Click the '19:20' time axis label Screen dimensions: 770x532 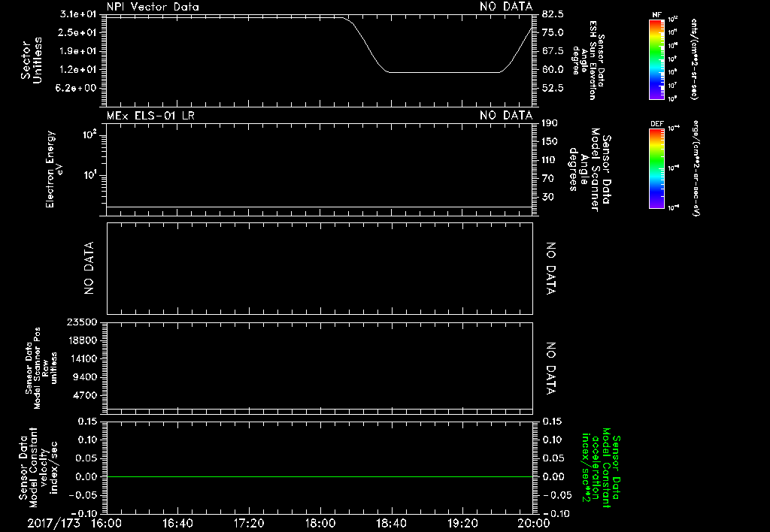pos(462,523)
